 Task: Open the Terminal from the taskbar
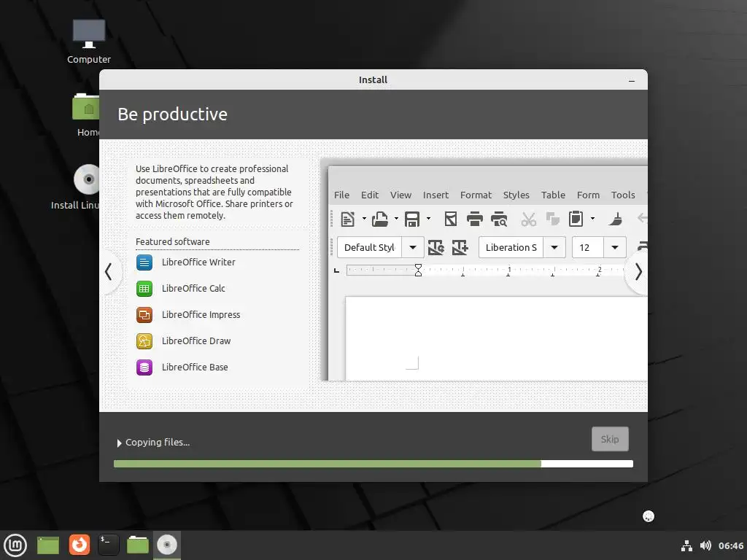(108, 545)
